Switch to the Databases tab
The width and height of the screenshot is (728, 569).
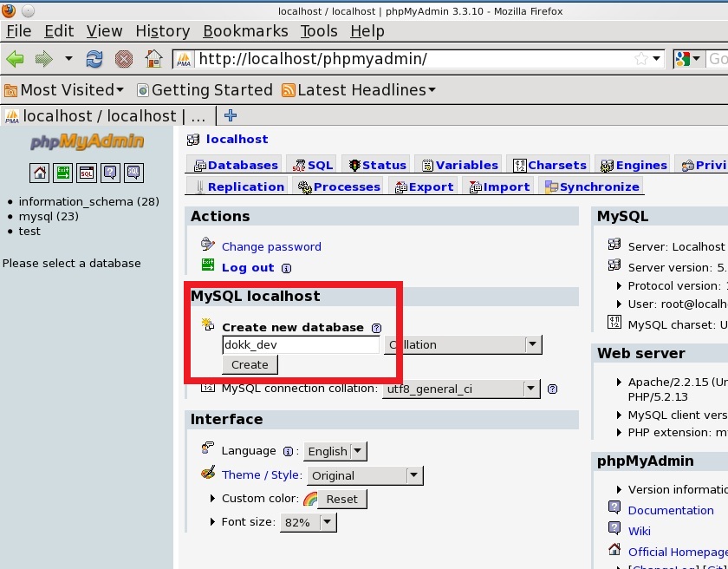coord(235,165)
